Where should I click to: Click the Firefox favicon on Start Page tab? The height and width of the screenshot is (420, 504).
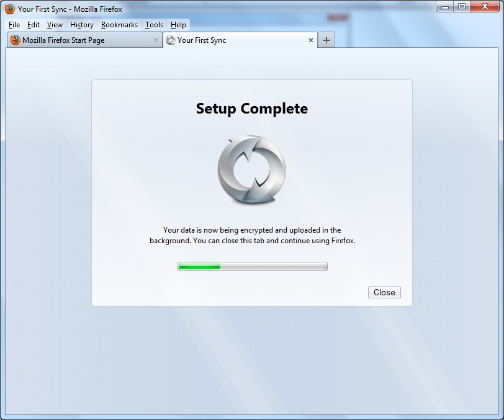coord(15,40)
